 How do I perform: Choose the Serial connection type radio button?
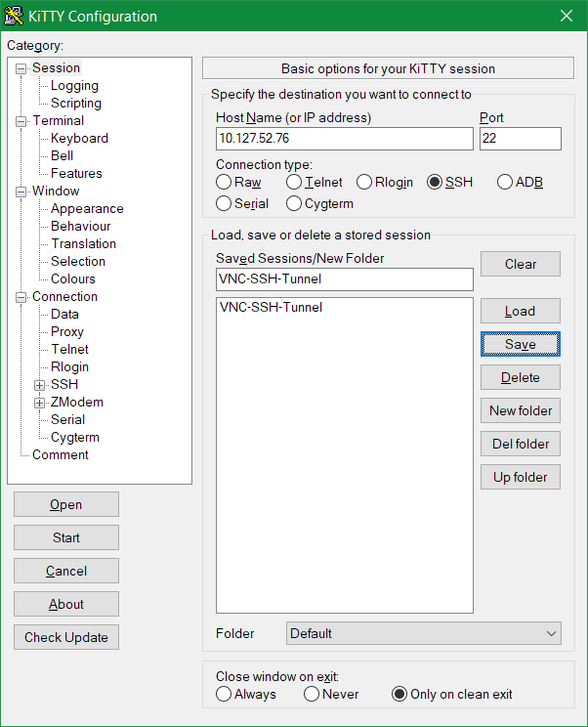tap(224, 204)
